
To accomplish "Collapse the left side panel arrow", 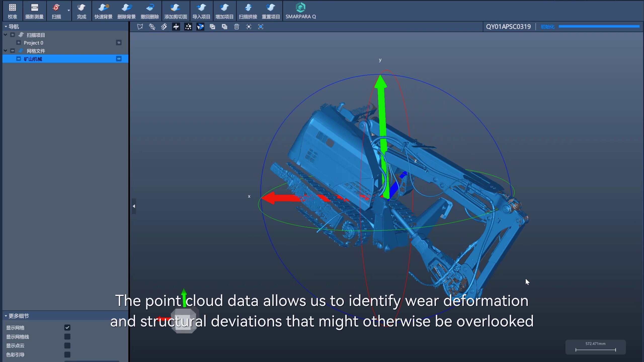I will click(134, 206).
